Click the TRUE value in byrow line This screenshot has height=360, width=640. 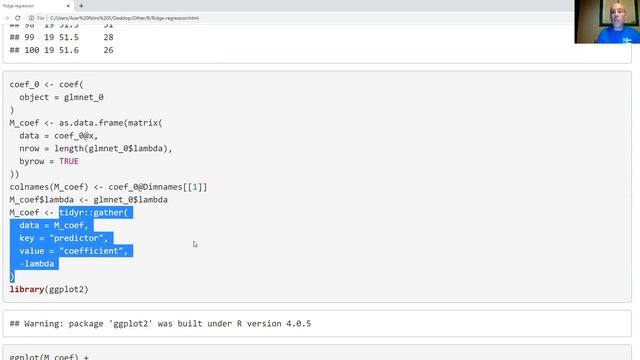[x=69, y=161]
